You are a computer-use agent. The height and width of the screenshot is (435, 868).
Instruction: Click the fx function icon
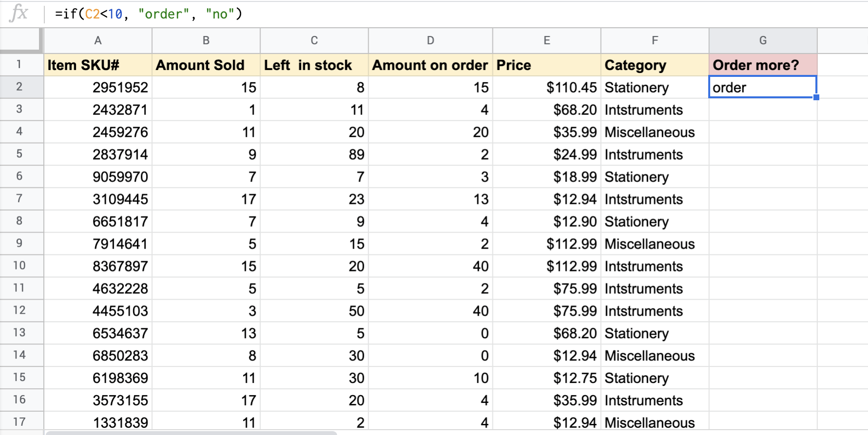coord(19,13)
